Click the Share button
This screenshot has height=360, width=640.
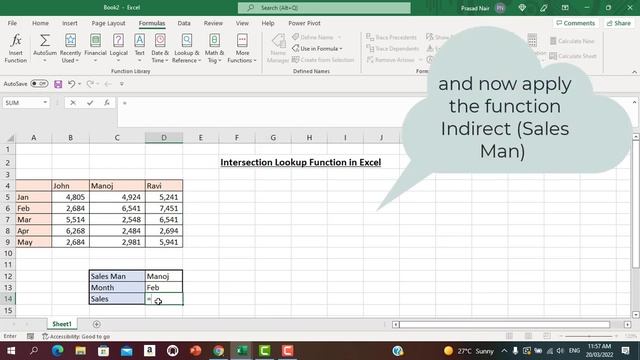tap(619, 23)
